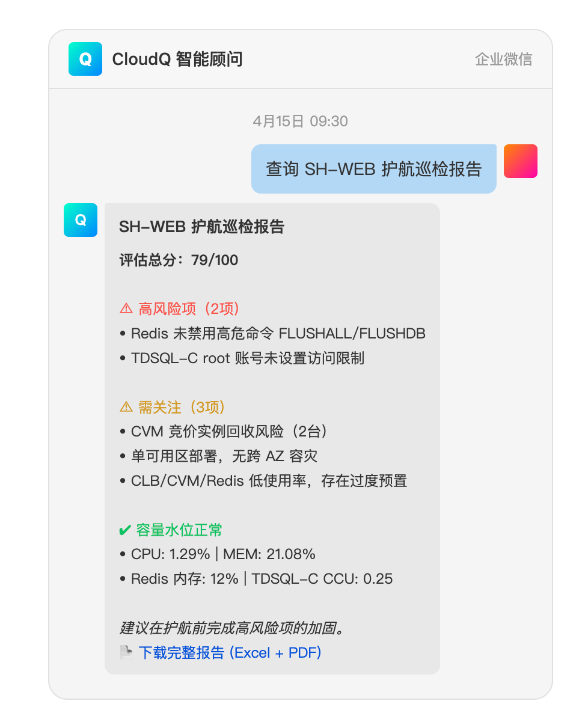
Task: Click the 企业微信 label in the header
Action: tap(504, 59)
